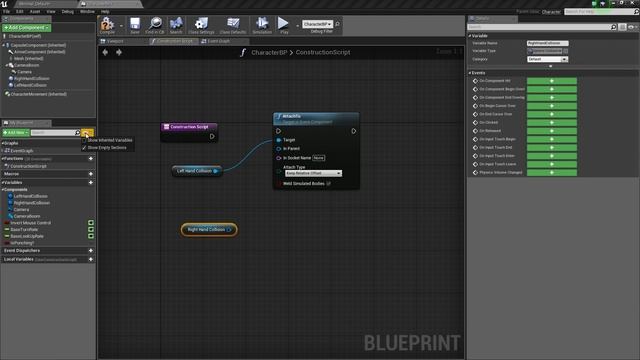Viewport: 640px width, 360px height.
Task: Collapse the CameraBoom tree node
Action: click(7, 65)
